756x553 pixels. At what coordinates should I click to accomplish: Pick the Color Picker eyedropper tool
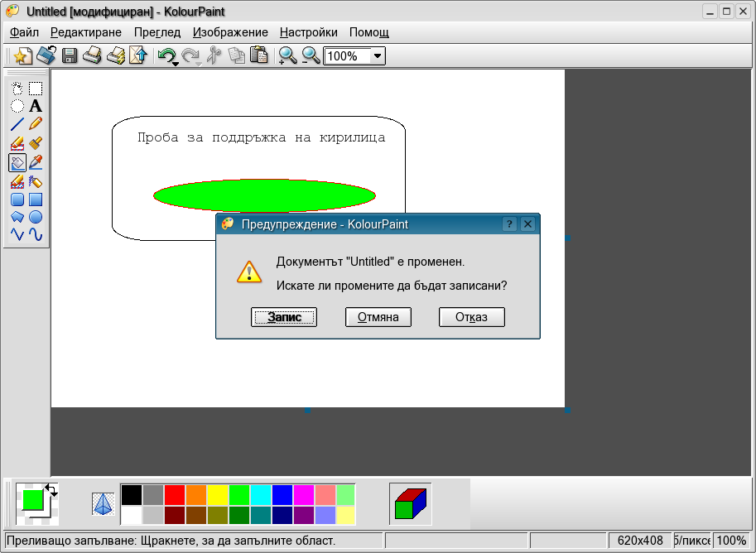point(36,162)
